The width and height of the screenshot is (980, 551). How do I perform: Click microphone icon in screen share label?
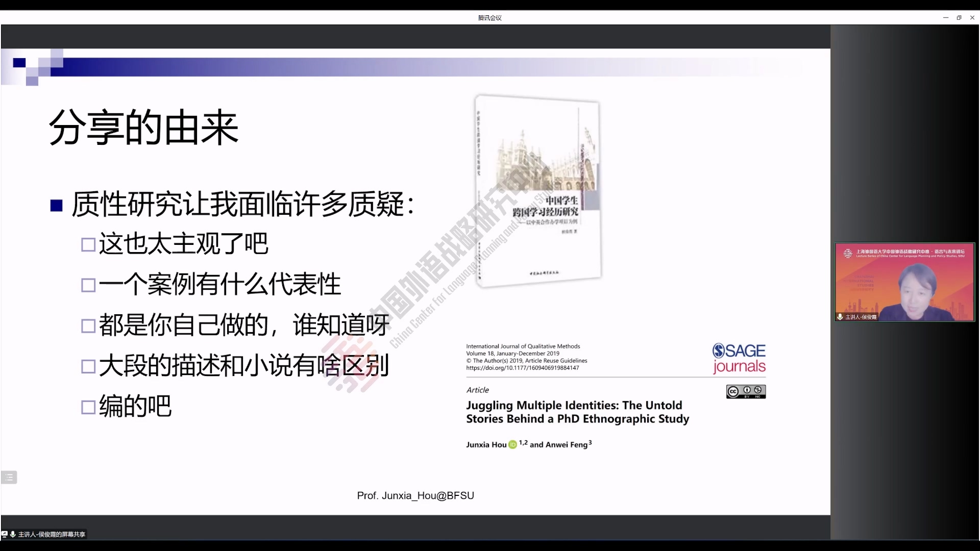(13, 534)
